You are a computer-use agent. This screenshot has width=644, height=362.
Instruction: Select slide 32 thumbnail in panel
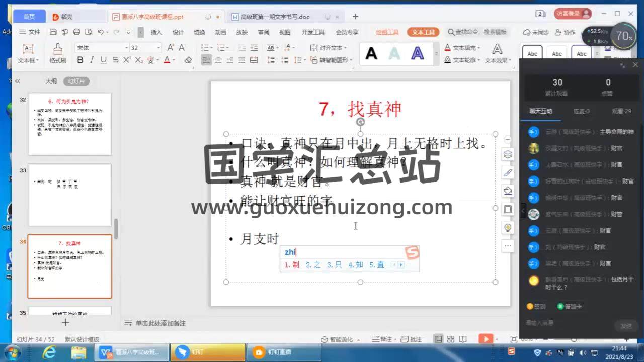pyautogui.click(x=69, y=124)
